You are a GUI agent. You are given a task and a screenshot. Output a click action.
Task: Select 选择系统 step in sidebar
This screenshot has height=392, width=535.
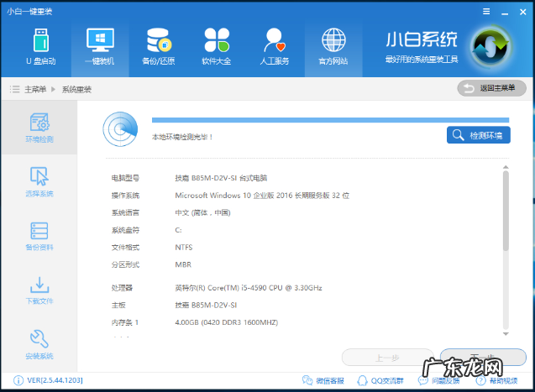[x=39, y=181]
